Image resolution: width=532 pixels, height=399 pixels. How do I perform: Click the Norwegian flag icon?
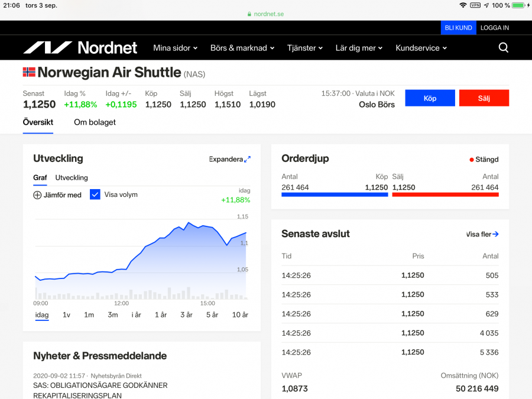click(x=29, y=72)
